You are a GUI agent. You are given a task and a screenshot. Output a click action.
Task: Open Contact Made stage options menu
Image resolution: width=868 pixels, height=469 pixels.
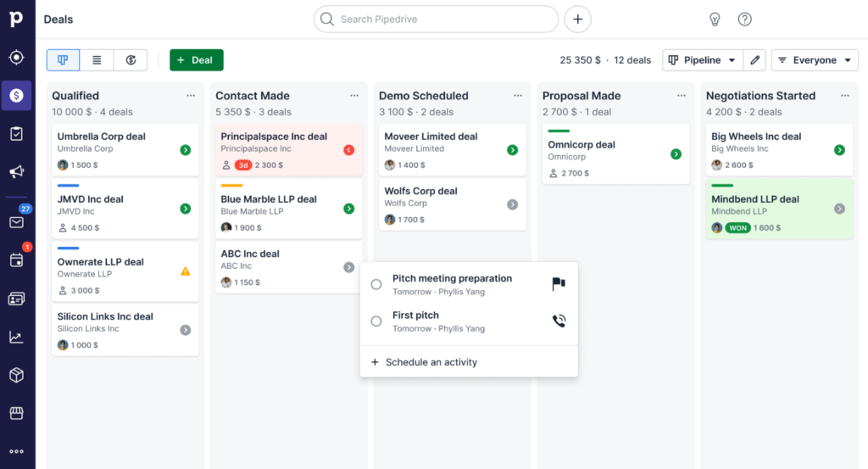tap(354, 96)
